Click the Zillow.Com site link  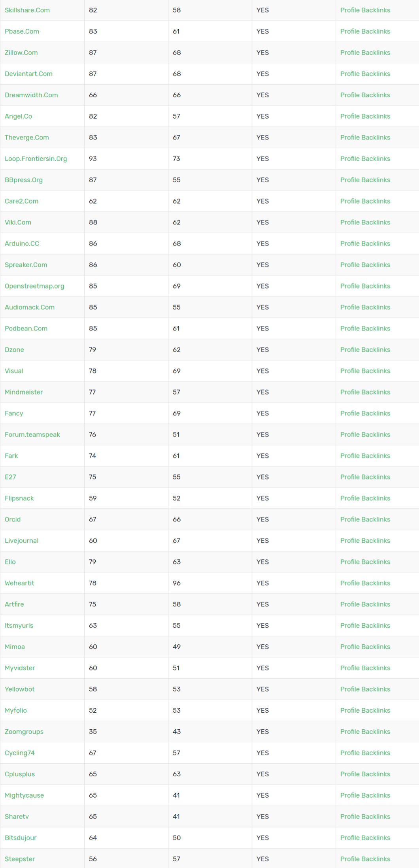[21, 53]
